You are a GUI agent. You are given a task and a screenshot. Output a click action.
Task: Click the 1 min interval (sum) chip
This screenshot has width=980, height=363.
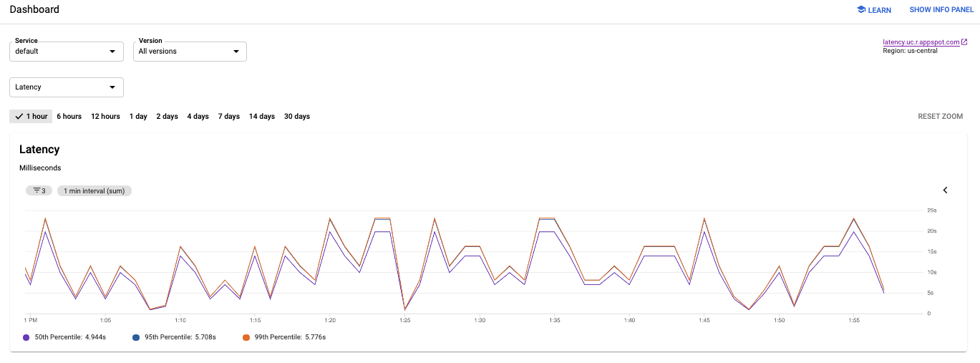click(94, 191)
